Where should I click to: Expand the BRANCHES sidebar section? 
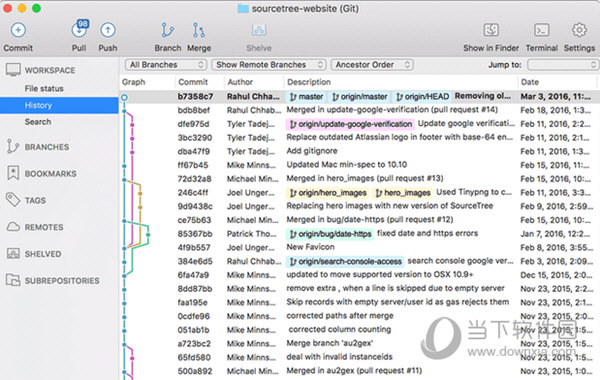click(x=47, y=147)
